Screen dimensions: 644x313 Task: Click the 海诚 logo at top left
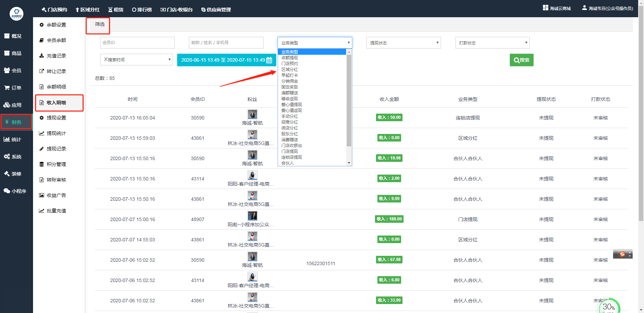[17, 14]
